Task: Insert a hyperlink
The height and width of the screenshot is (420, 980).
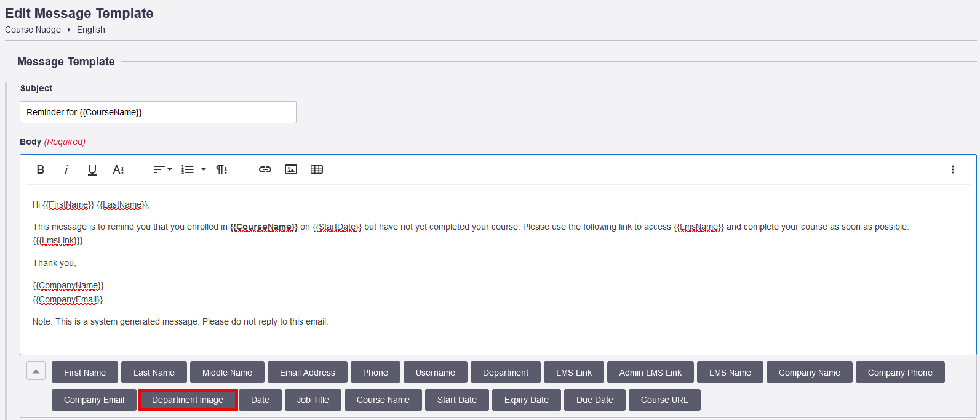Action: pos(265,169)
